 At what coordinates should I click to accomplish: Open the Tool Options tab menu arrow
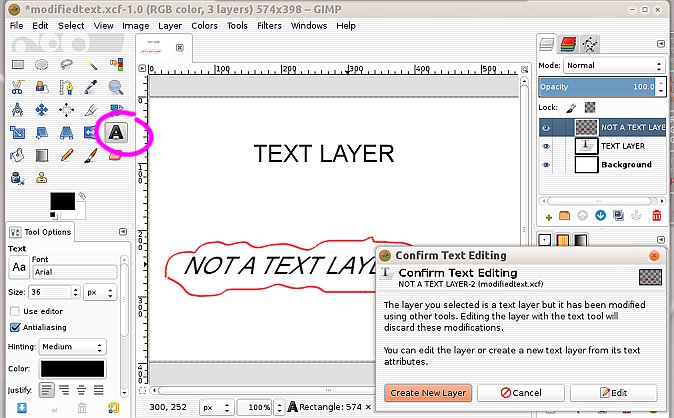(123, 232)
